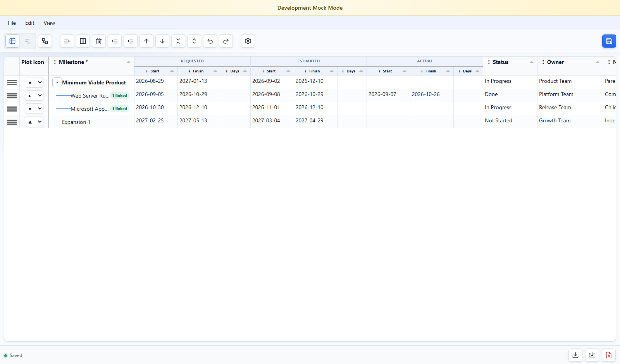Screen dimensions: 620x364
Task: Switch to Gantt timeline view
Action: [x=28, y=41]
